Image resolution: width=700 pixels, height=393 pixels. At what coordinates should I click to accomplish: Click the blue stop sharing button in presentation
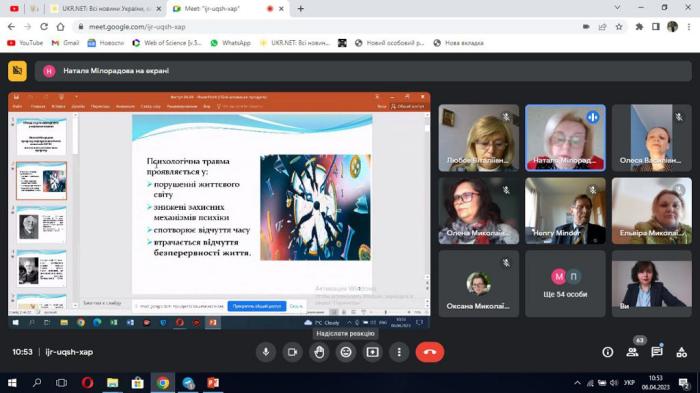(x=257, y=306)
